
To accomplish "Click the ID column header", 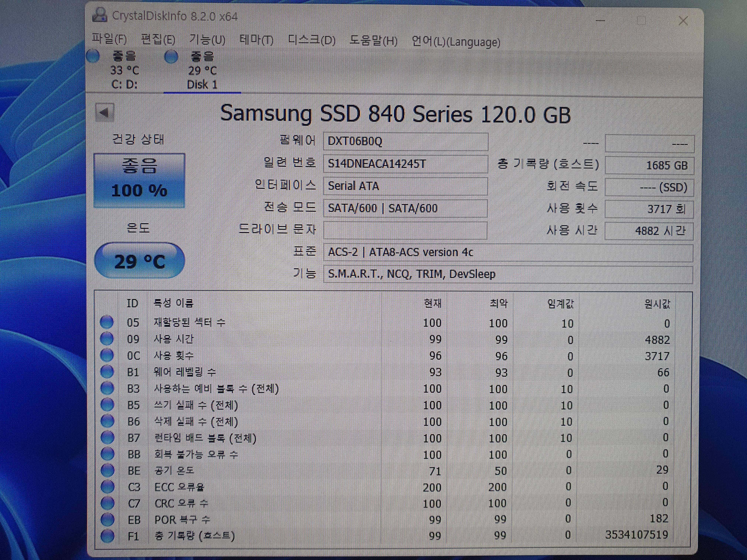I will click(132, 303).
